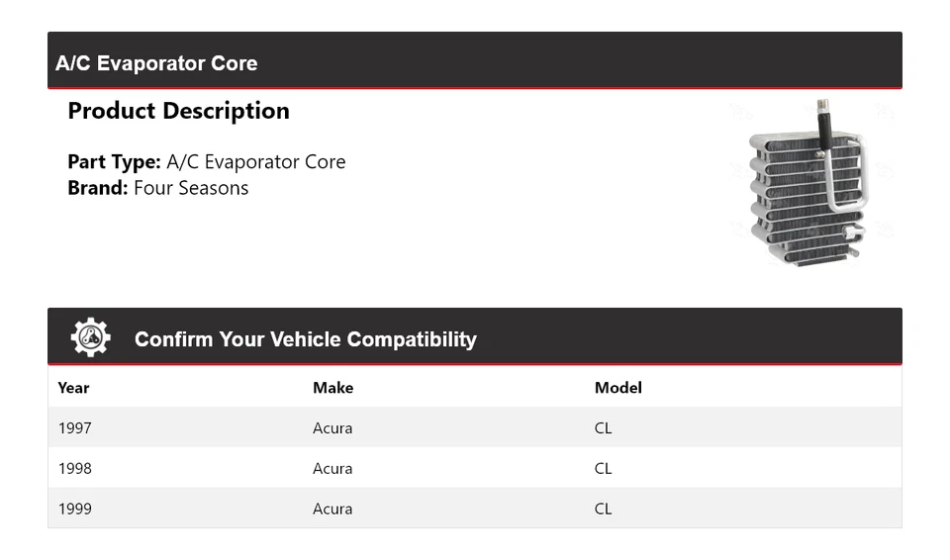Click the CL model in 1998 row
This screenshot has height=560, width=950.
tap(603, 469)
